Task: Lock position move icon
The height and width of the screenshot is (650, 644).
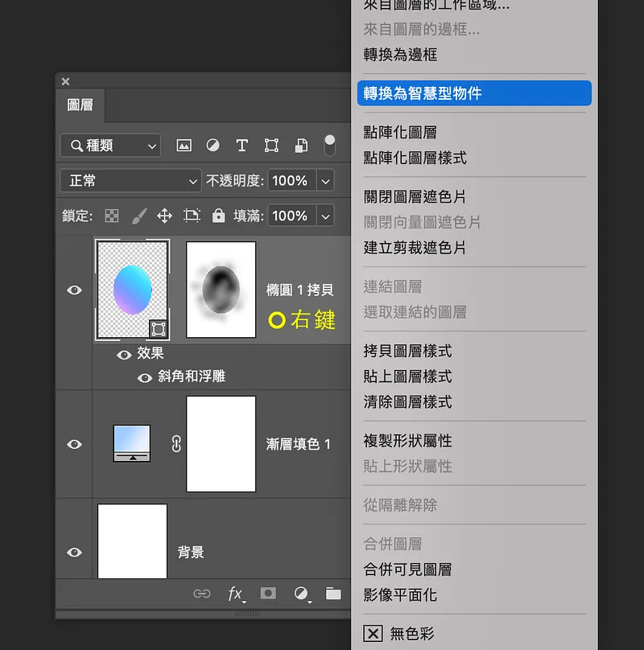Action: (165, 216)
